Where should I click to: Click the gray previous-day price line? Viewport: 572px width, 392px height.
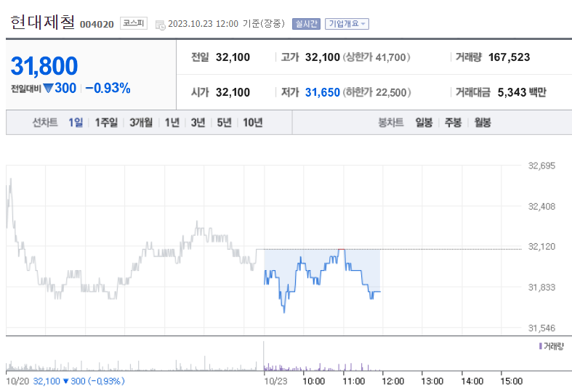click(x=134, y=239)
